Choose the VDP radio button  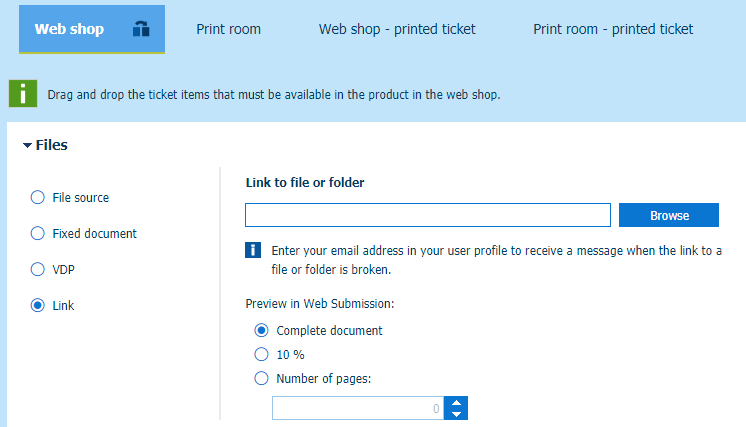[x=38, y=270]
